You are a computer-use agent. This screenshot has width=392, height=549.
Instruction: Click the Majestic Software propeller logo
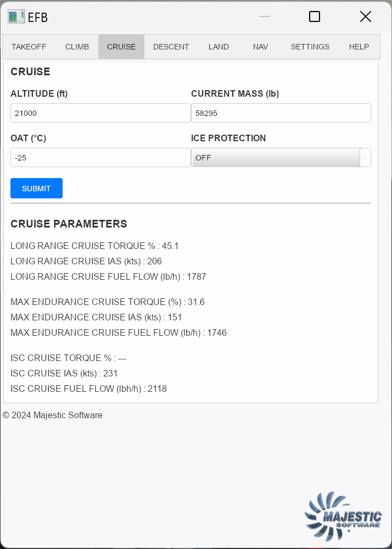(343, 516)
